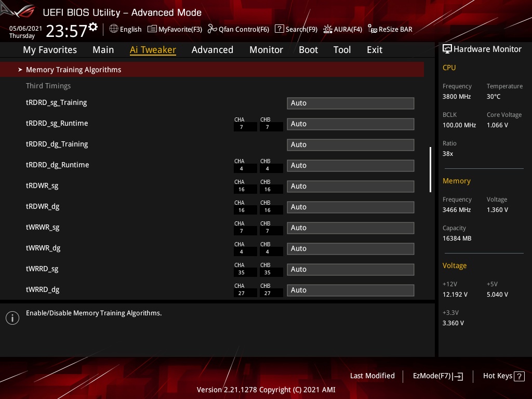Click the Hot Keys question mark icon
The width and height of the screenshot is (532, 399).
pyautogui.click(x=519, y=376)
